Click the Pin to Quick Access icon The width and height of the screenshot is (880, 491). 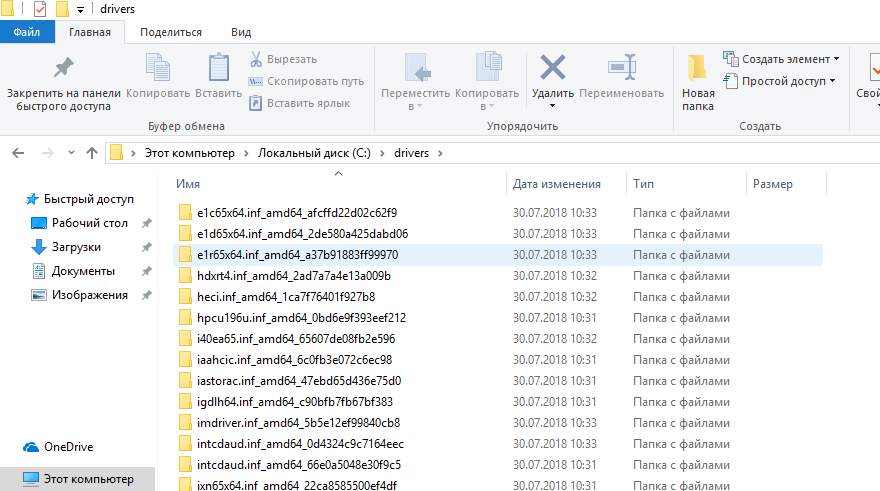point(63,68)
